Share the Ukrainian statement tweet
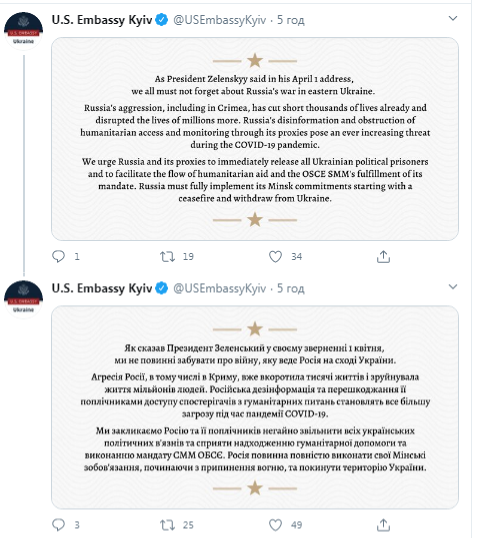480x538 pixels. [383, 525]
